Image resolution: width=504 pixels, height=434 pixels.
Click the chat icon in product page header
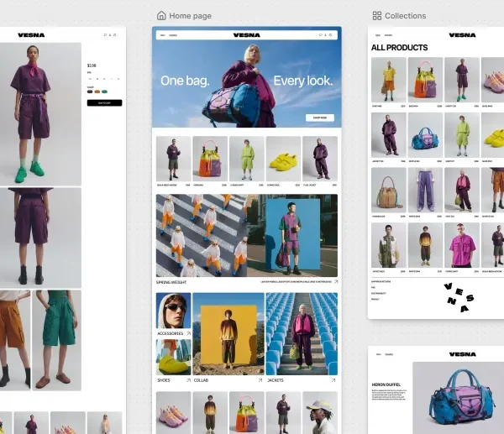(x=105, y=35)
